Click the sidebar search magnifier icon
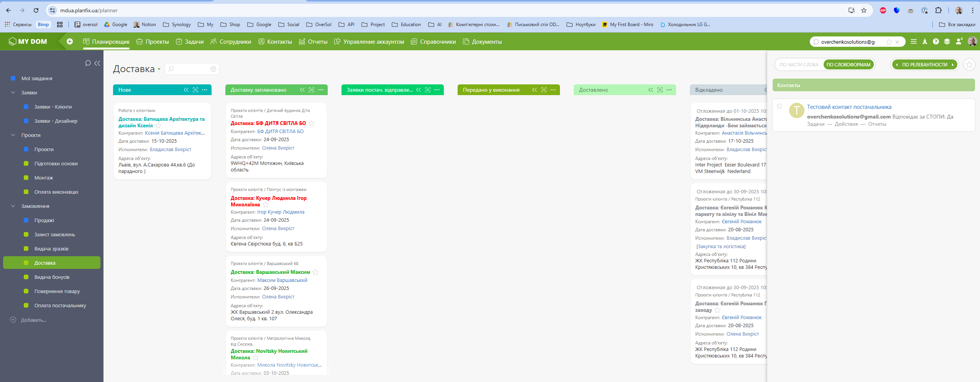 coord(88,63)
